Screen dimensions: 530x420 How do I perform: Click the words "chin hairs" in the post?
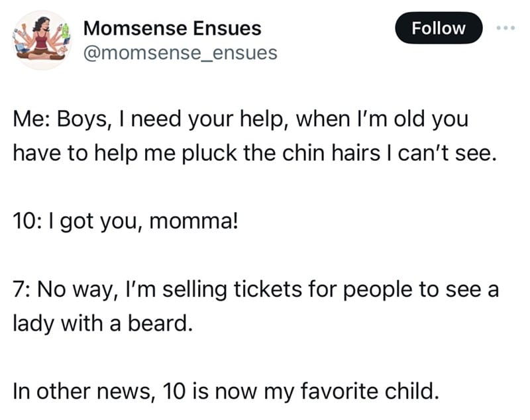[331, 153]
